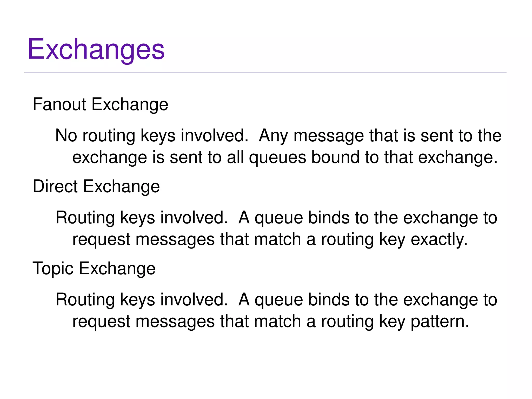Click the word 'Topic'
Screen dimensions: 532x399
[53, 269]
